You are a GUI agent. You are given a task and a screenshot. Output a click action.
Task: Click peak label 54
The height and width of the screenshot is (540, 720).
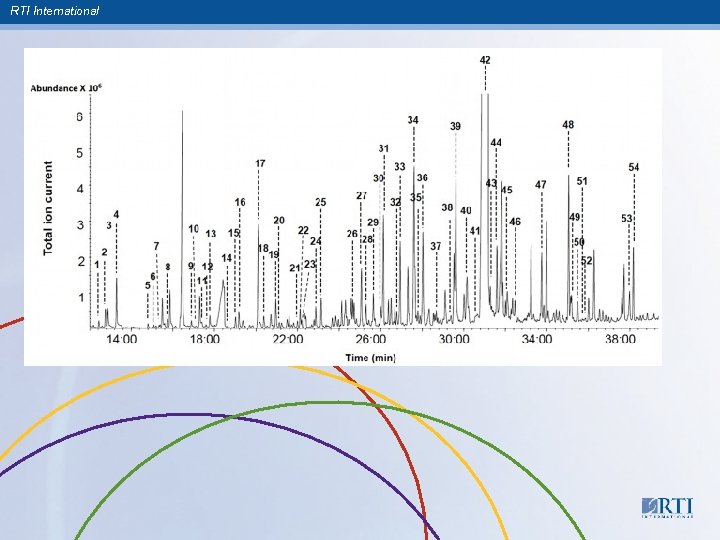634,167
